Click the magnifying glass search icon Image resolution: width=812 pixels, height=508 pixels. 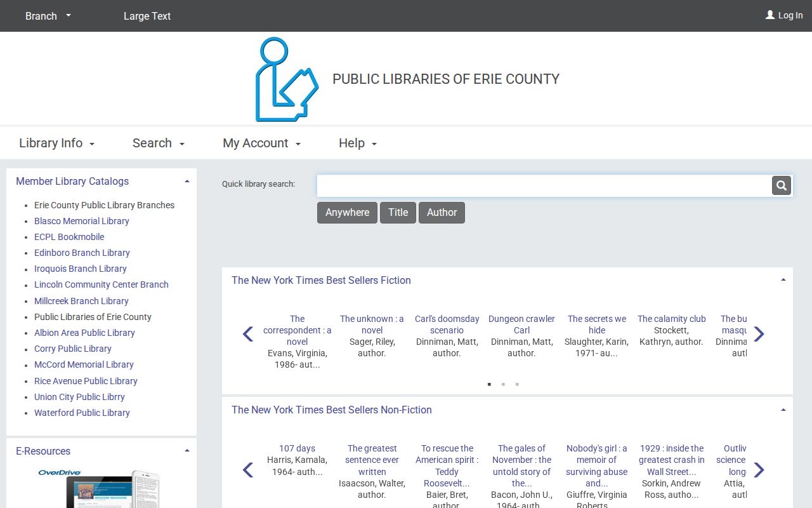coord(782,185)
